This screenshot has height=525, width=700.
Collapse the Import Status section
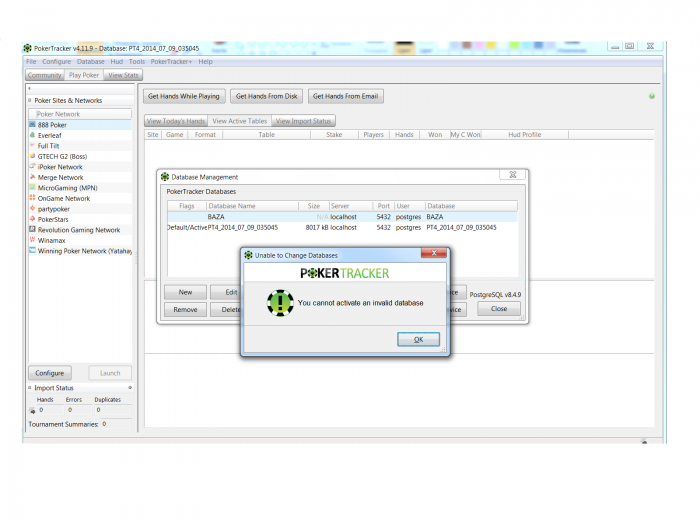[30, 388]
